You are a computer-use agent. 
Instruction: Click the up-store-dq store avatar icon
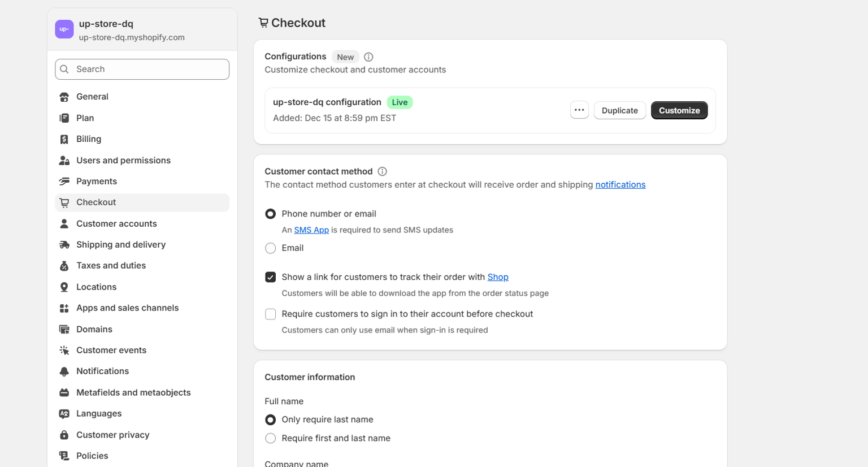[x=64, y=29]
